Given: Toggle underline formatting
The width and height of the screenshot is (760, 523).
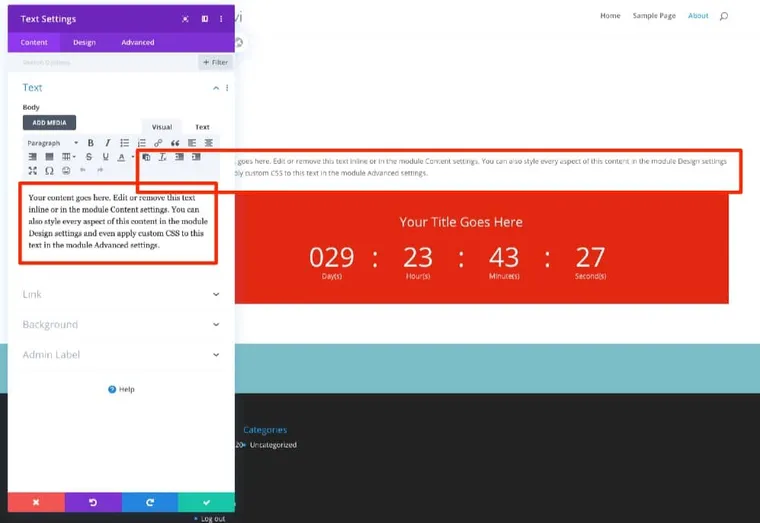Looking at the screenshot, I should click(x=105, y=157).
